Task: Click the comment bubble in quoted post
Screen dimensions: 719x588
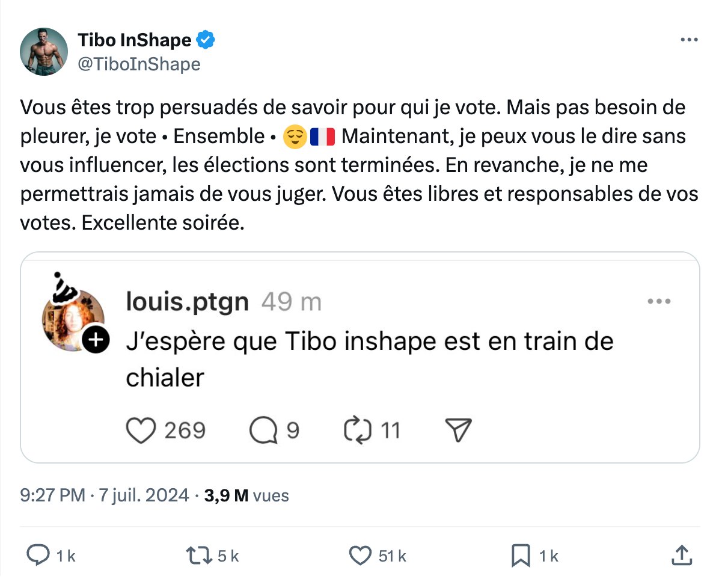Action: click(264, 430)
